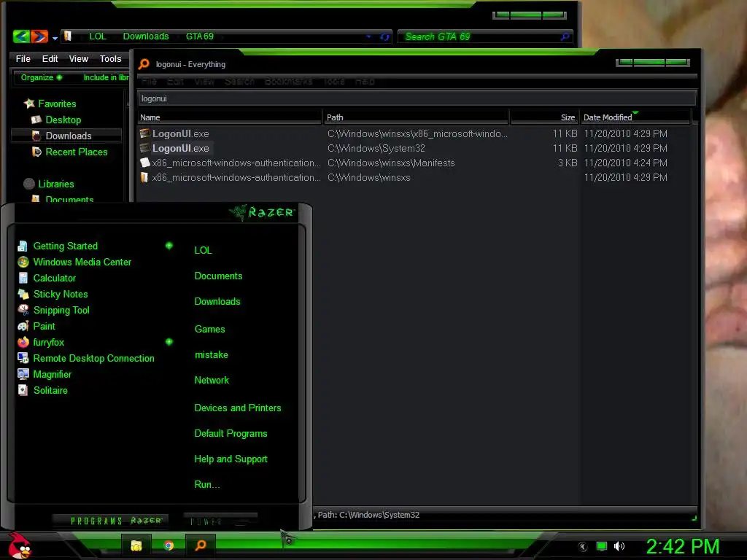Open Explorer's Edit menu

[x=50, y=58]
